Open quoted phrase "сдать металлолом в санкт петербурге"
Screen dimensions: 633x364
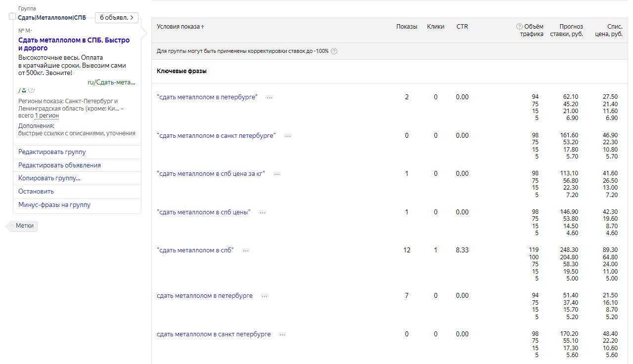point(216,136)
